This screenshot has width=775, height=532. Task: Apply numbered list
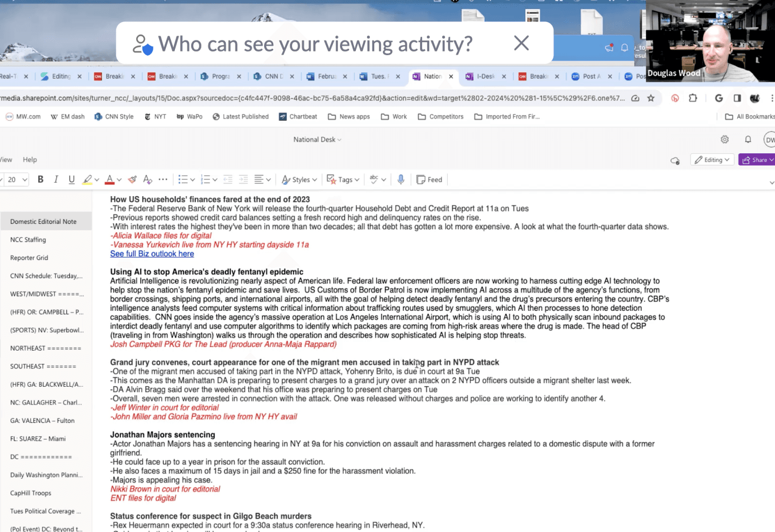click(x=205, y=179)
